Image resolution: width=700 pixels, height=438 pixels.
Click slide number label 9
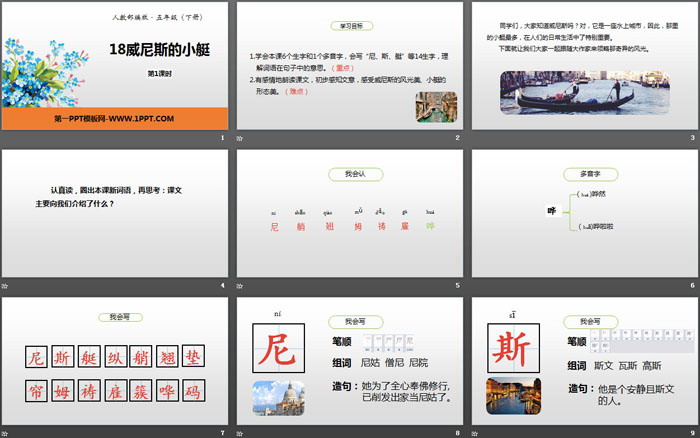coord(692,433)
